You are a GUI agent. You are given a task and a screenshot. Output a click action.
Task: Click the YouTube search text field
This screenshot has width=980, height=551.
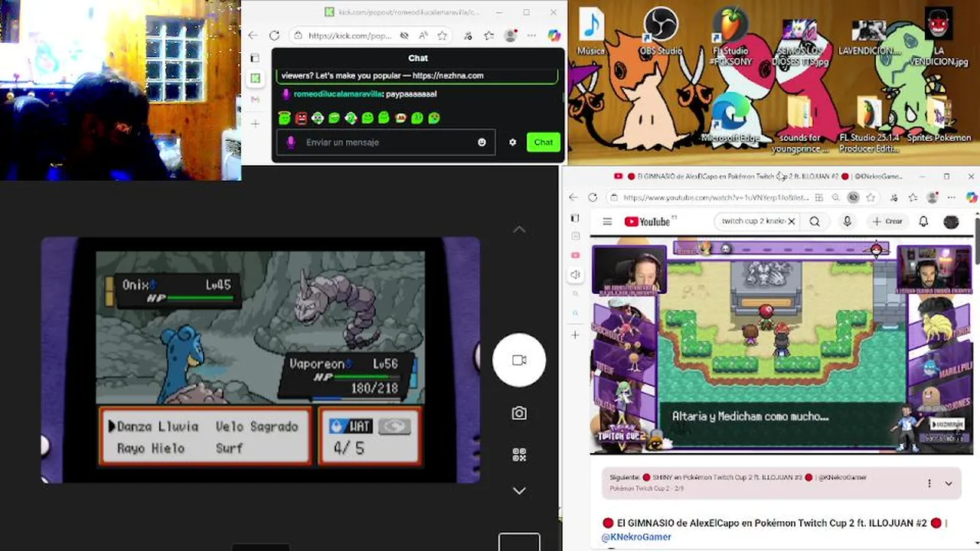pyautogui.click(x=753, y=221)
